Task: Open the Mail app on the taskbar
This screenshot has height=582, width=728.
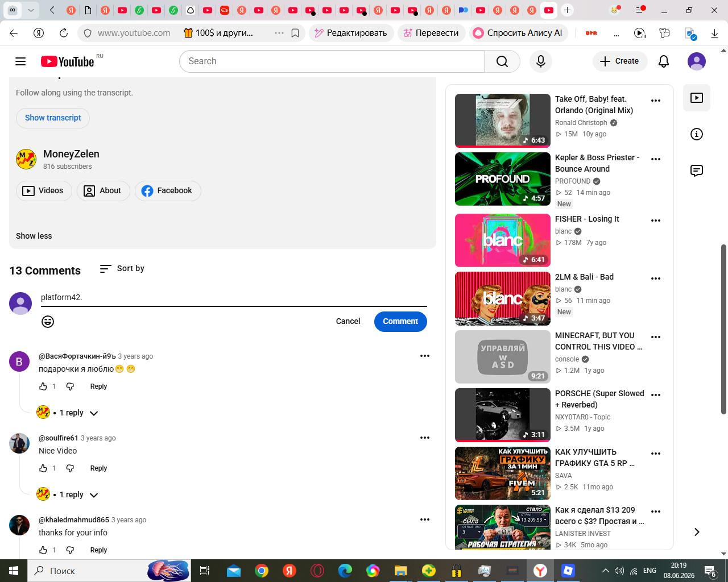Action: (x=234, y=571)
